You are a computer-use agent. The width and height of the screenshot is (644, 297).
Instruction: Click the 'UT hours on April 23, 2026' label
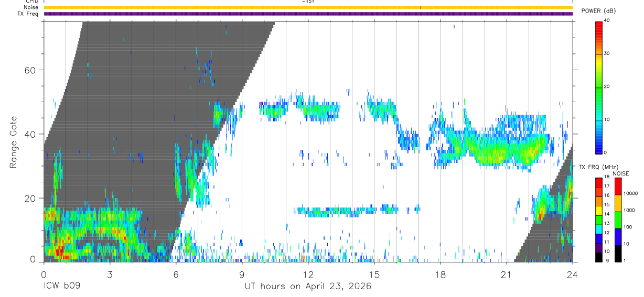coord(308,287)
